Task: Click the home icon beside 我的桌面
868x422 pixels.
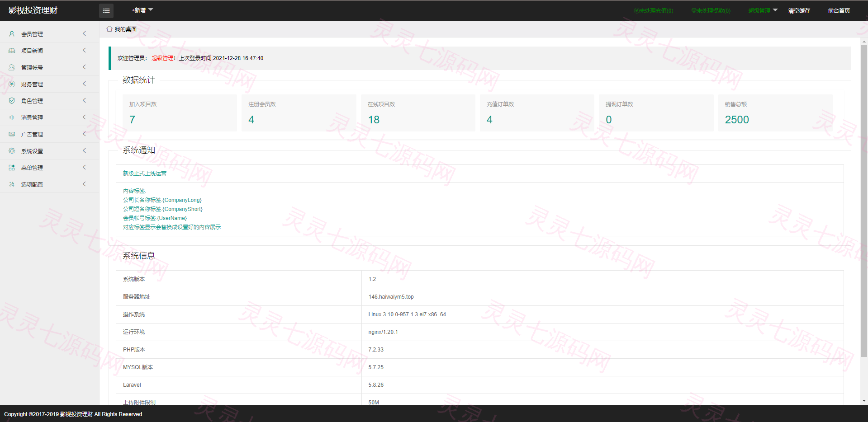Action: (109, 29)
